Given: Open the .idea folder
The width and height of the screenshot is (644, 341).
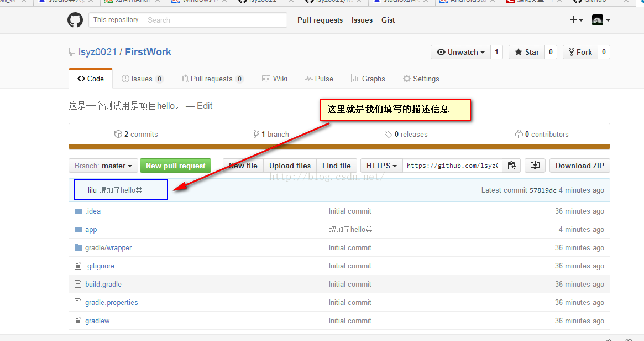Looking at the screenshot, I should tap(93, 211).
